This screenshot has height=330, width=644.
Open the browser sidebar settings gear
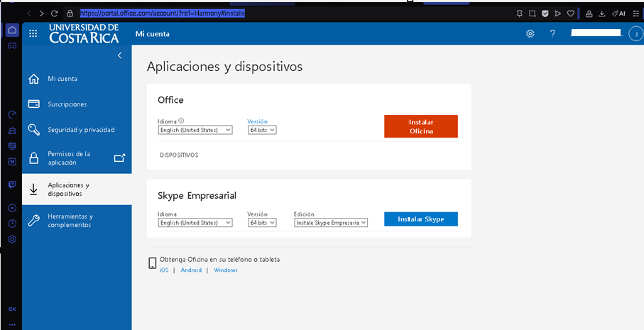12,239
